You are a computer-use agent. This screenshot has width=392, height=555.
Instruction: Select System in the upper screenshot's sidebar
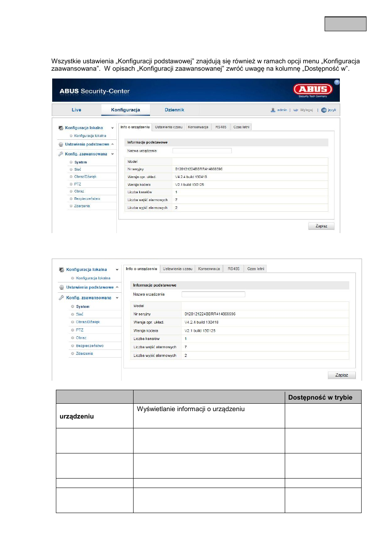tap(81, 162)
